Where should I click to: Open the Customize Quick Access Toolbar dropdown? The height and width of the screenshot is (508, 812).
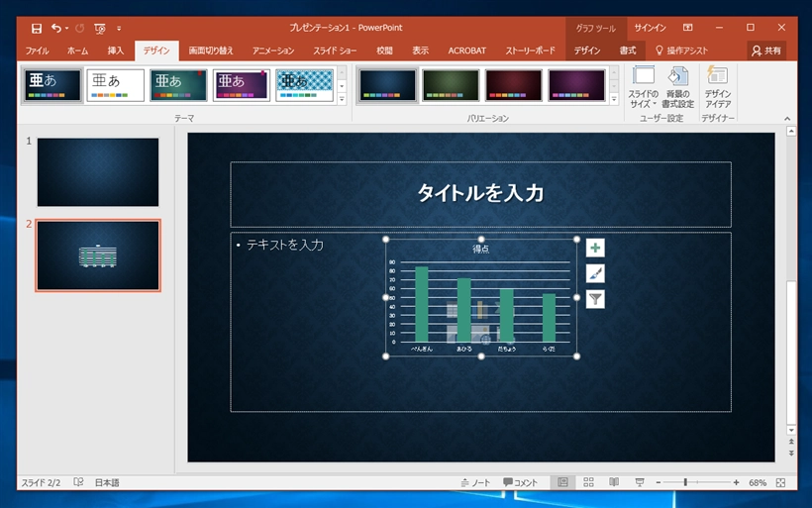pyautogui.click(x=119, y=29)
